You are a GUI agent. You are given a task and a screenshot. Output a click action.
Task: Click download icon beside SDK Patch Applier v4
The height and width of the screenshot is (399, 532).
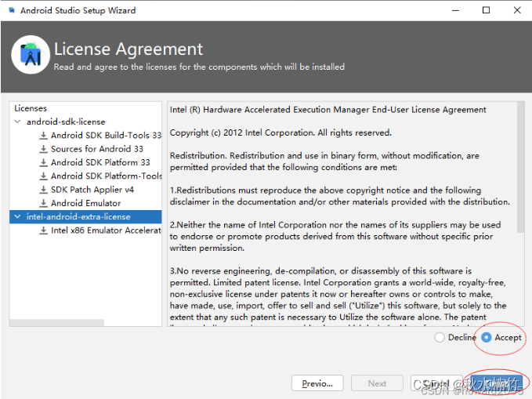point(43,190)
